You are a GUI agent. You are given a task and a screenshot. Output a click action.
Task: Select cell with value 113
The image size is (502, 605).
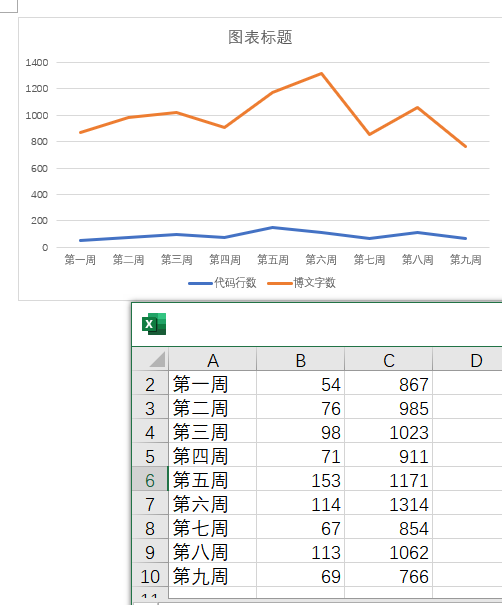[x=301, y=551]
